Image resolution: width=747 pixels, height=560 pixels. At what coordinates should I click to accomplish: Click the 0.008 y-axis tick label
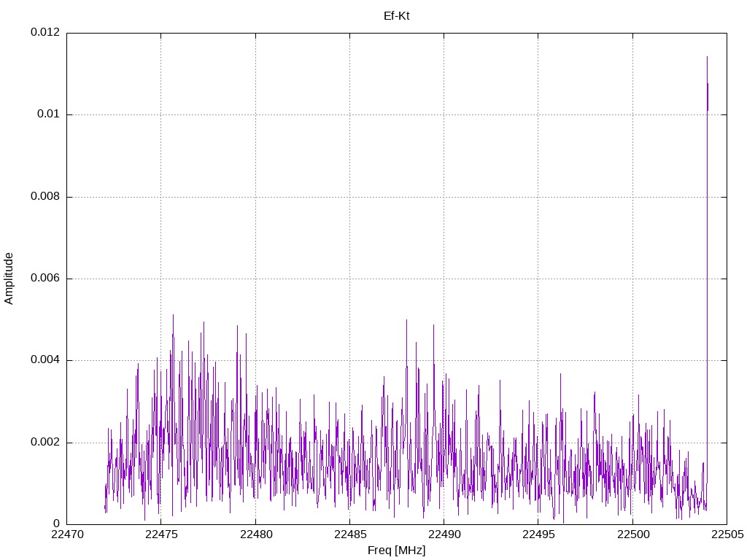(x=45, y=197)
